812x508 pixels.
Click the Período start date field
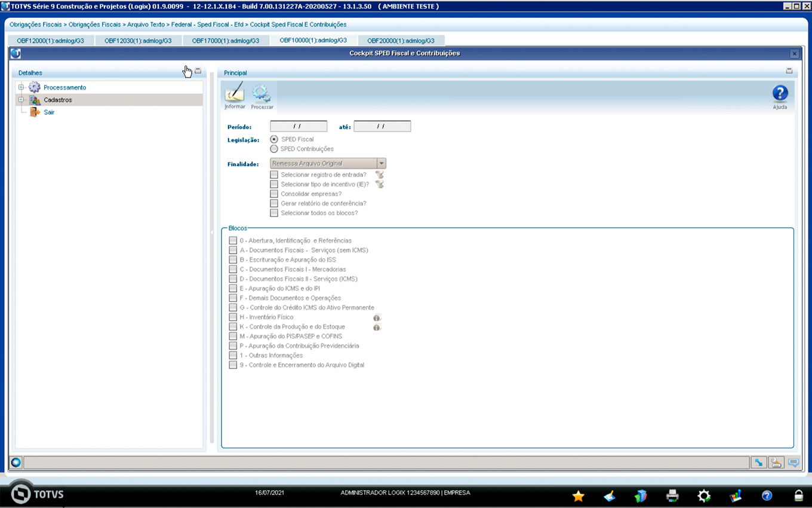coord(299,126)
